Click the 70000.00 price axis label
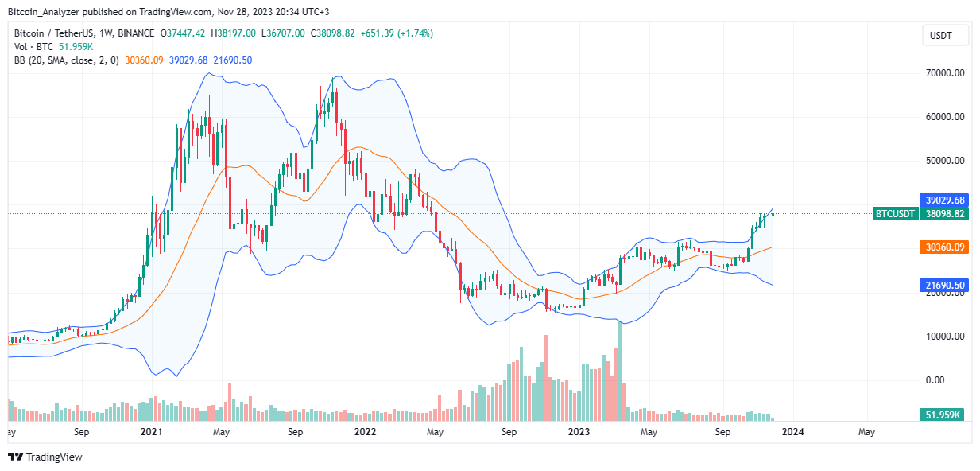980x471 pixels. click(945, 73)
